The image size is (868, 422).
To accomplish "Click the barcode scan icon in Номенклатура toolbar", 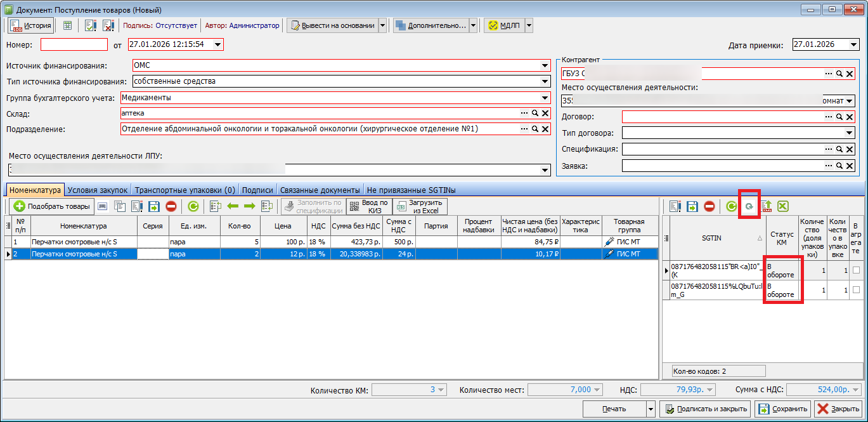I will 102,206.
